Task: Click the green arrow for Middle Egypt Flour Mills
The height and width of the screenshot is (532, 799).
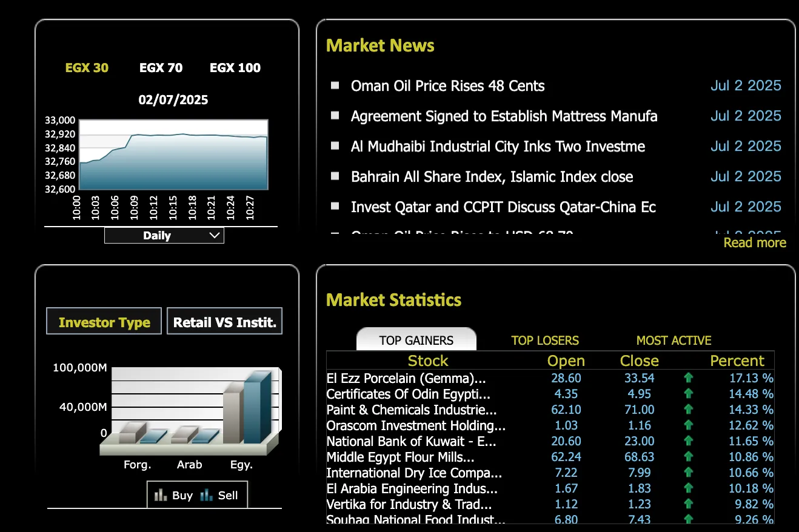Action: tap(688, 457)
